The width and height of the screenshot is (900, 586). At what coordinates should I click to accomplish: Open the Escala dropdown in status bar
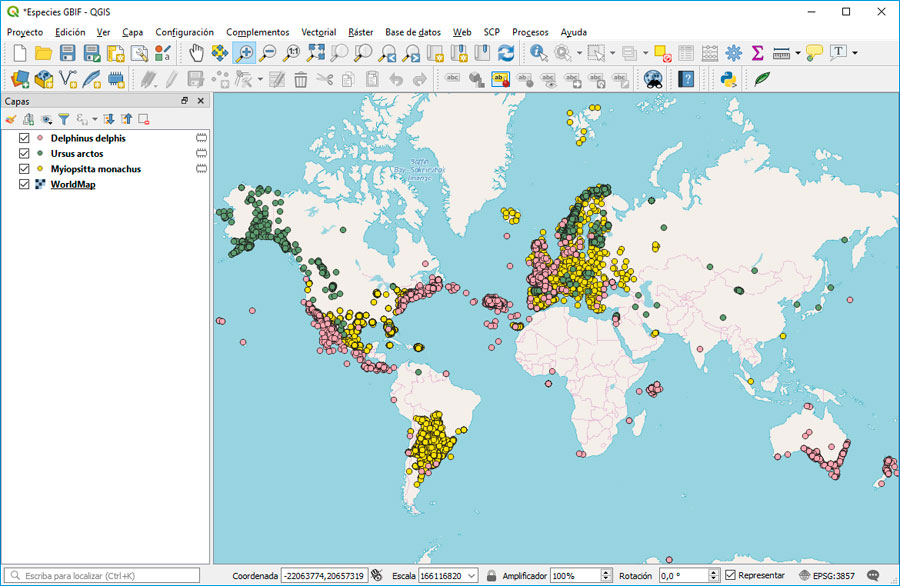pyautogui.click(x=472, y=575)
